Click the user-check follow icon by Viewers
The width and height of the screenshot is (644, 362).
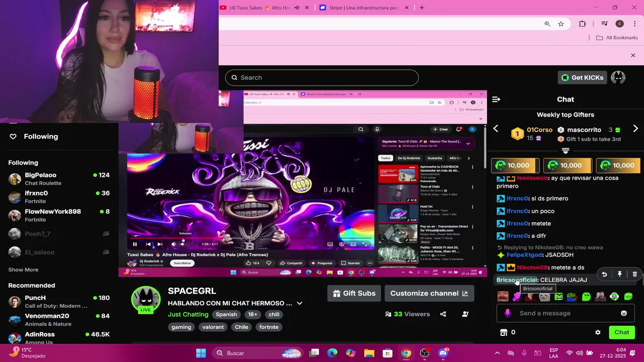click(465, 314)
